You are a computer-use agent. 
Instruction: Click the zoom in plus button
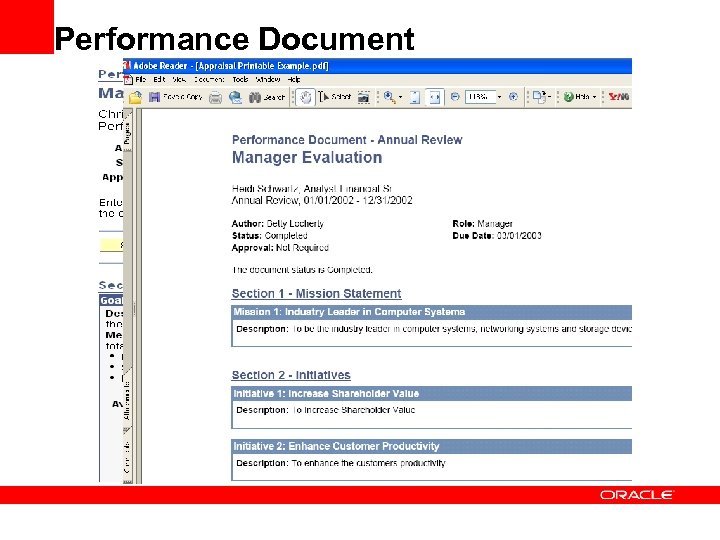513,97
